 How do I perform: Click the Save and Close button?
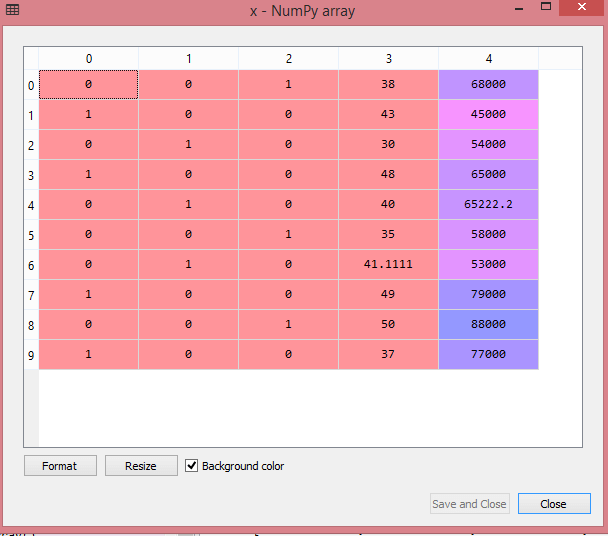469,504
